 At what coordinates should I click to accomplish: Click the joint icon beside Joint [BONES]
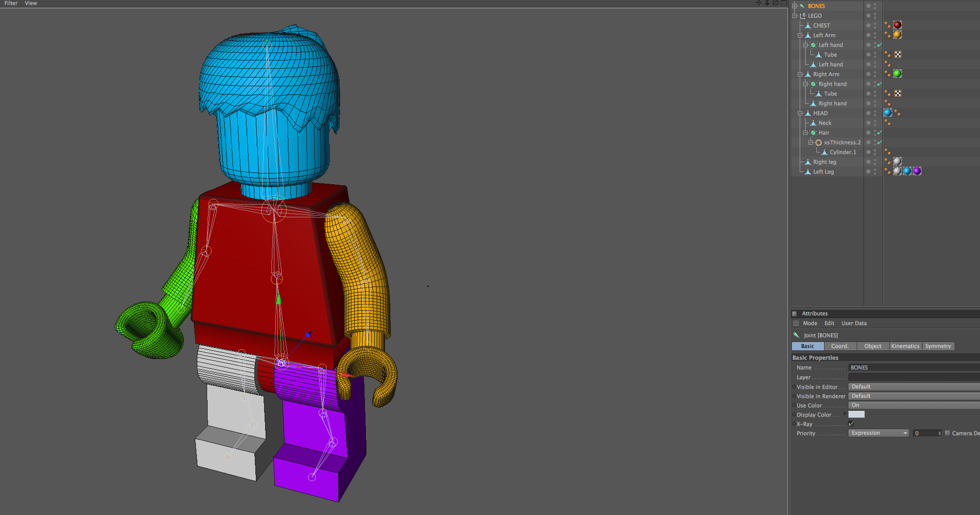tap(796, 335)
